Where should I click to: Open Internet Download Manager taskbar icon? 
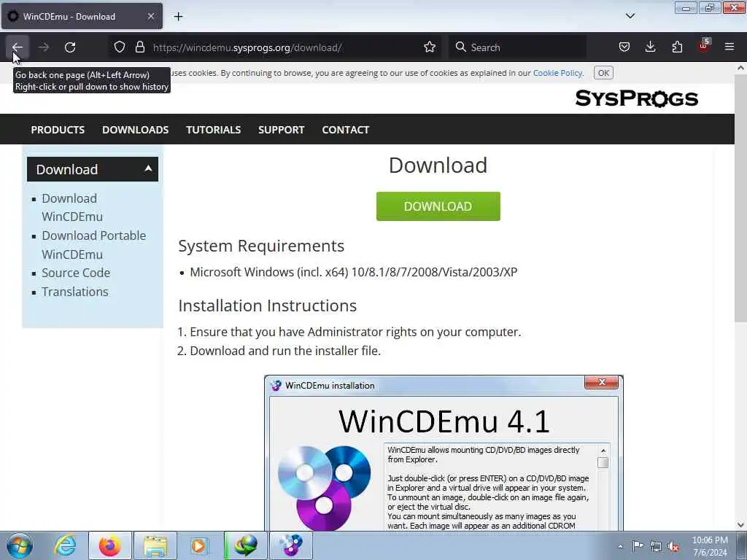coord(245,545)
